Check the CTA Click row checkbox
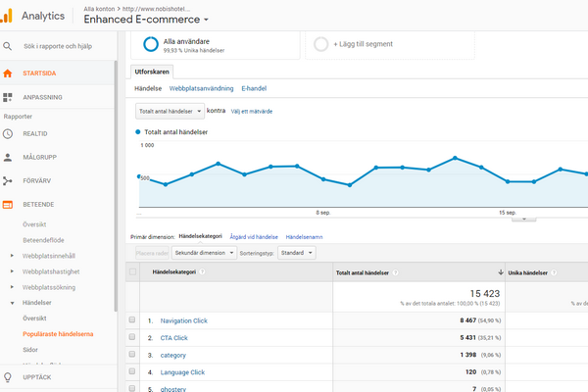Viewport: 588px width, 392px height. 132,337
